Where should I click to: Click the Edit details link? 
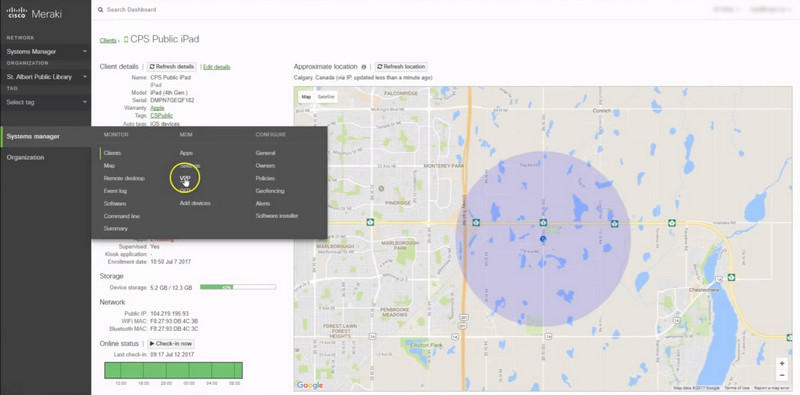tap(217, 67)
